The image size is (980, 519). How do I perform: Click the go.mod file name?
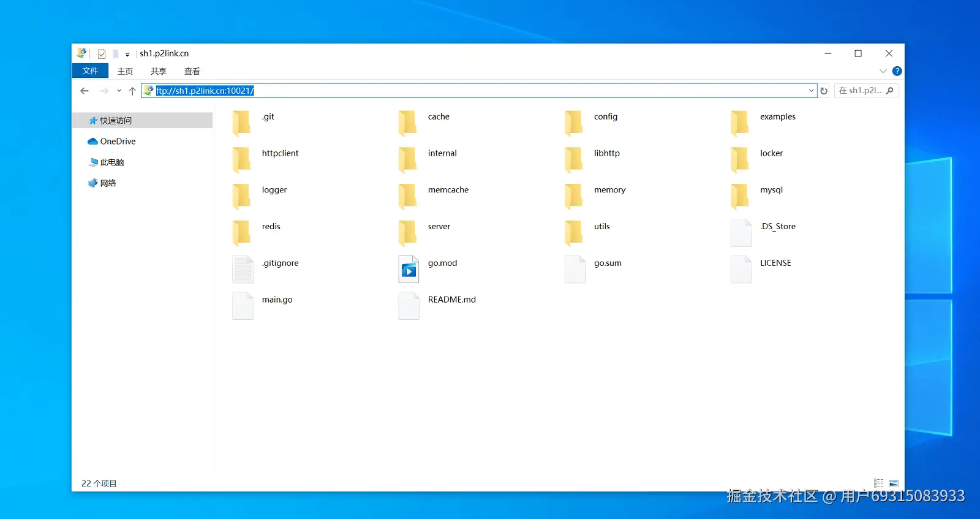pyautogui.click(x=443, y=263)
